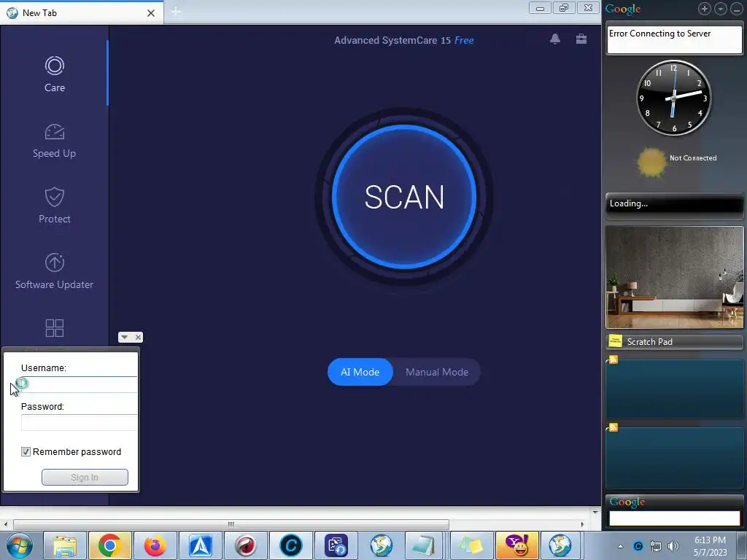Viewport: 747px width, 560px height.
Task: Open the briefcase toolbox icon at top
Action: click(581, 39)
